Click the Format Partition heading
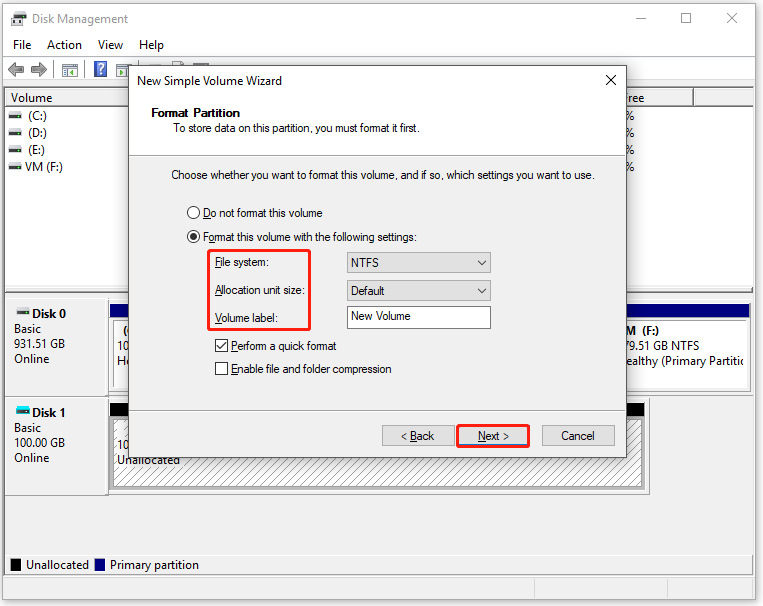 [196, 113]
